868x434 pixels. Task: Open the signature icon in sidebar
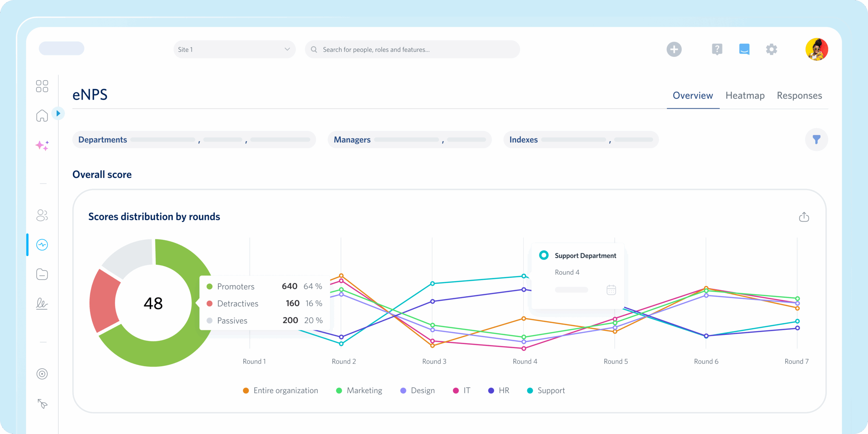(42, 303)
